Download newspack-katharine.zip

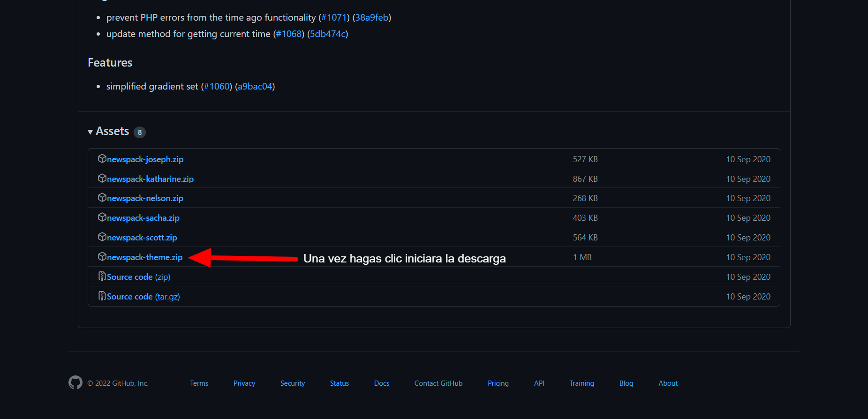(x=150, y=179)
